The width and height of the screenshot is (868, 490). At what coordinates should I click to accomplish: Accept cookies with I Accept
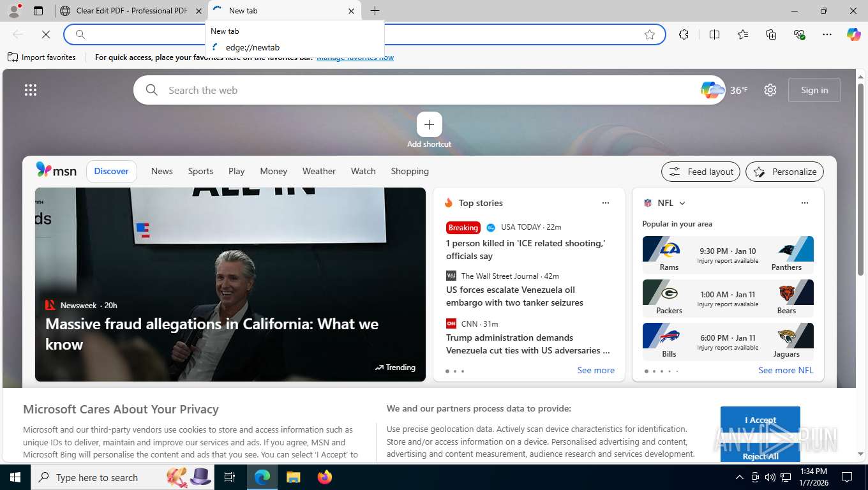(x=760, y=420)
